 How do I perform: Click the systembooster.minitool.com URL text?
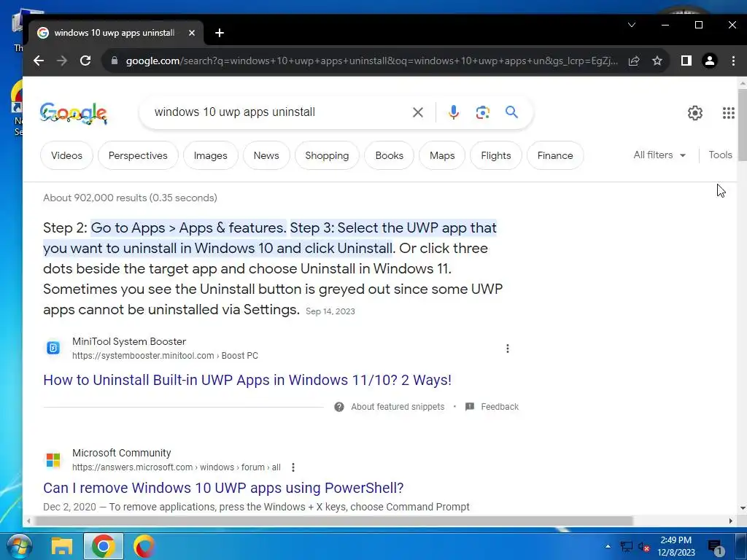[x=165, y=356]
